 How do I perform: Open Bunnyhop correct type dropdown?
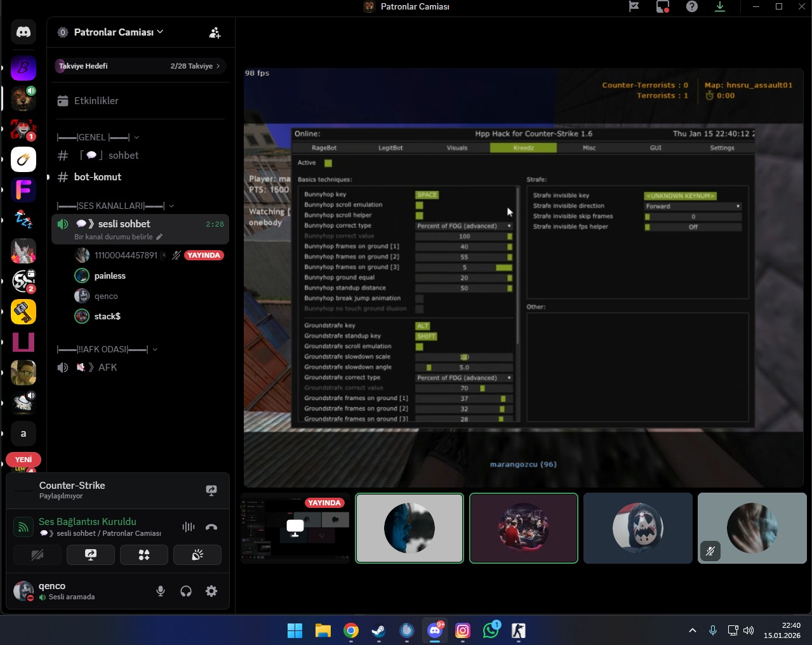pos(464,226)
